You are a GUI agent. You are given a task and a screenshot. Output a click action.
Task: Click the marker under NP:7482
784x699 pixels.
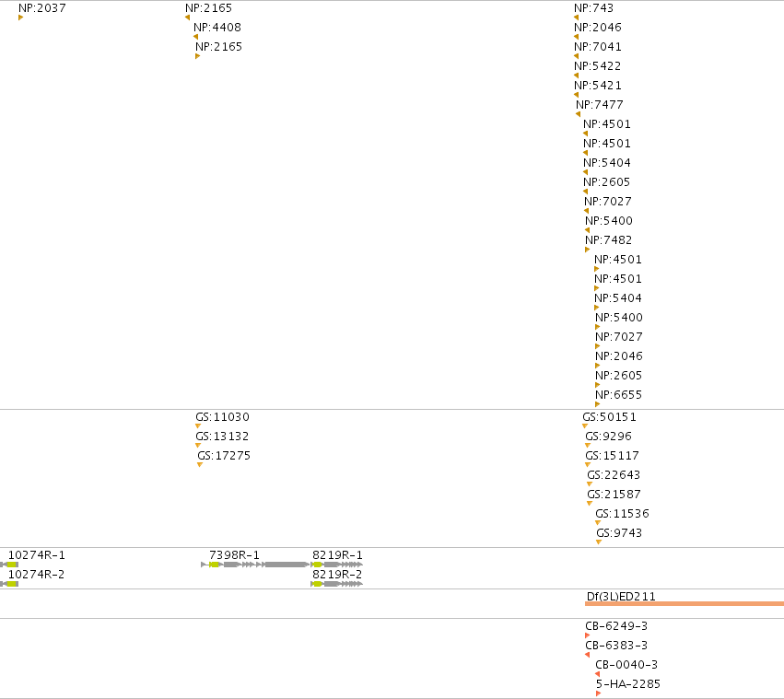click(588, 250)
